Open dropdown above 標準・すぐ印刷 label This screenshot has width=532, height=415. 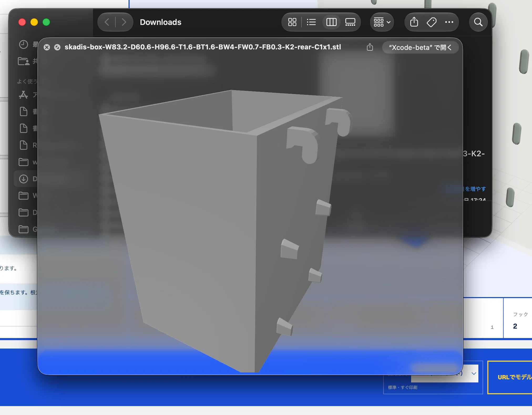pos(444,373)
